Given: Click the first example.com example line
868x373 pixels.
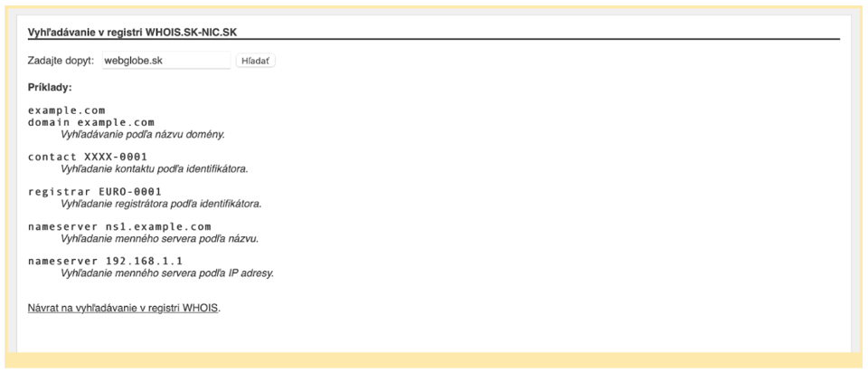Looking at the screenshot, I should tap(66, 110).
